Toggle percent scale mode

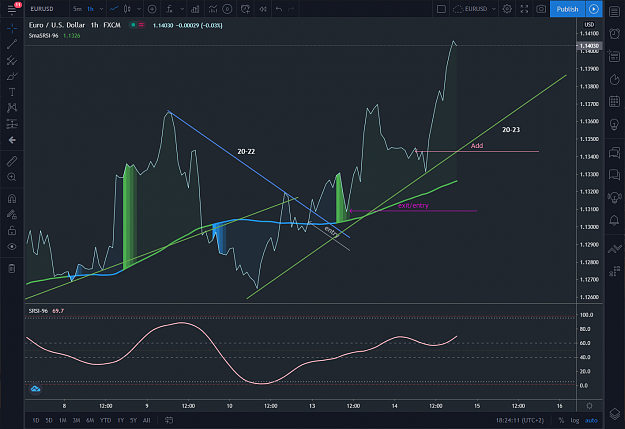(x=561, y=420)
